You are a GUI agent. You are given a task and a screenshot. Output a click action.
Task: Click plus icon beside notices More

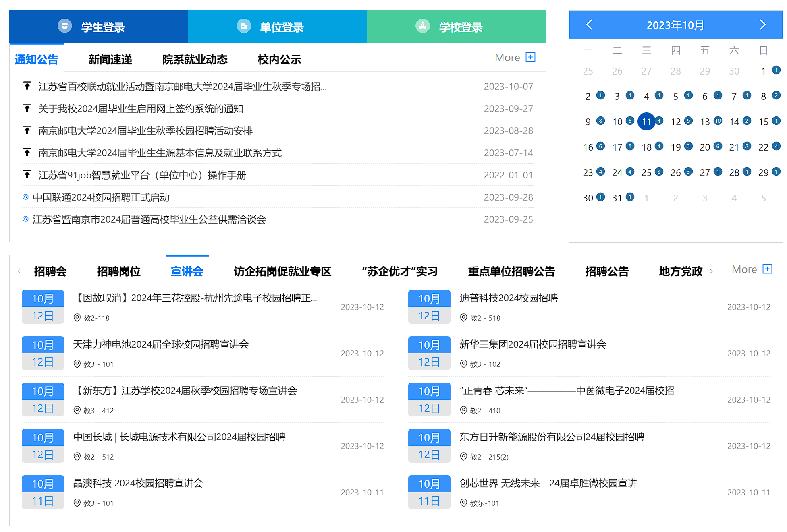(x=530, y=57)
